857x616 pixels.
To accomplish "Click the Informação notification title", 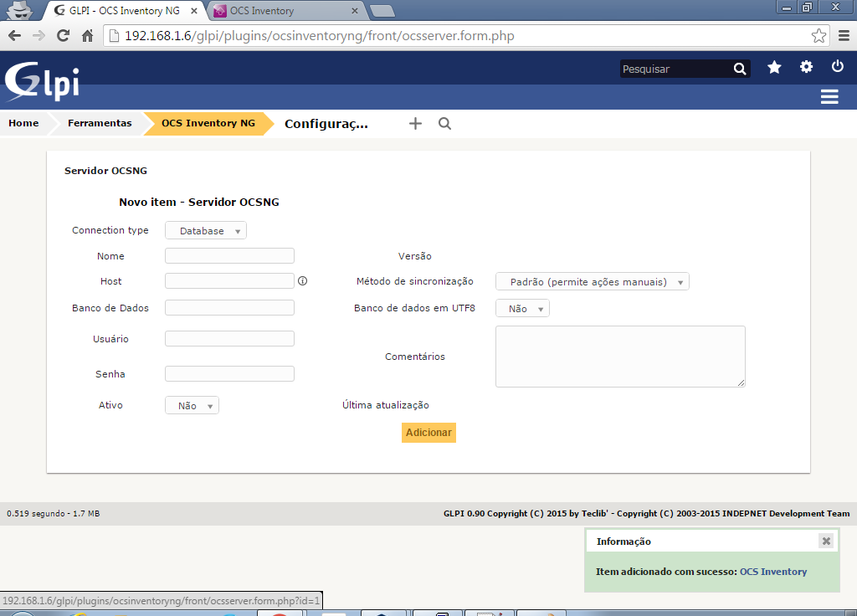I will point(624,542).
